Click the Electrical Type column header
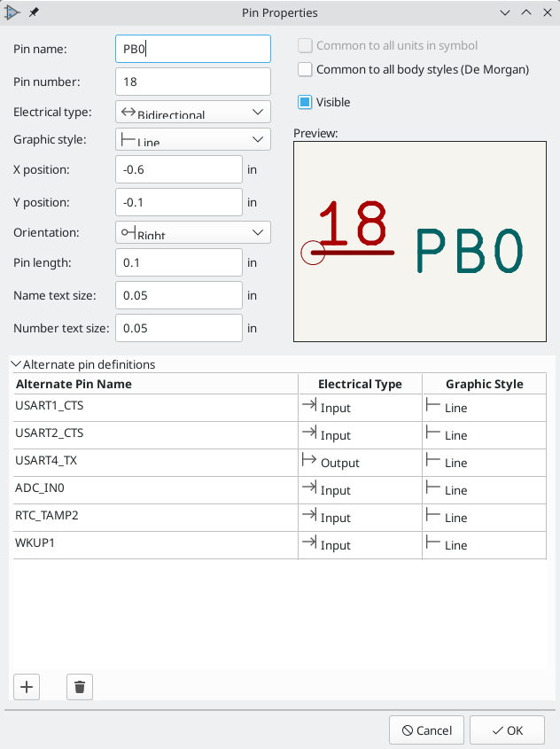Viewport: 560px width, 749px height. click(360, 384)
